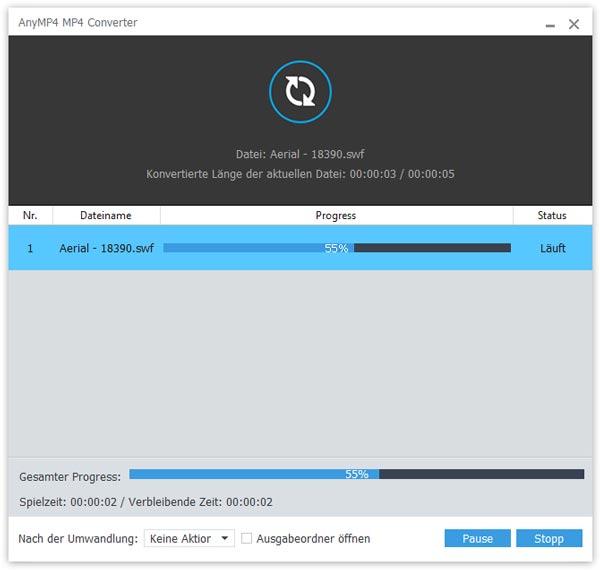Click the Dateiname column header
Image resolution: width=600 pixels, height=570 pixels.
tap(106, 215)
